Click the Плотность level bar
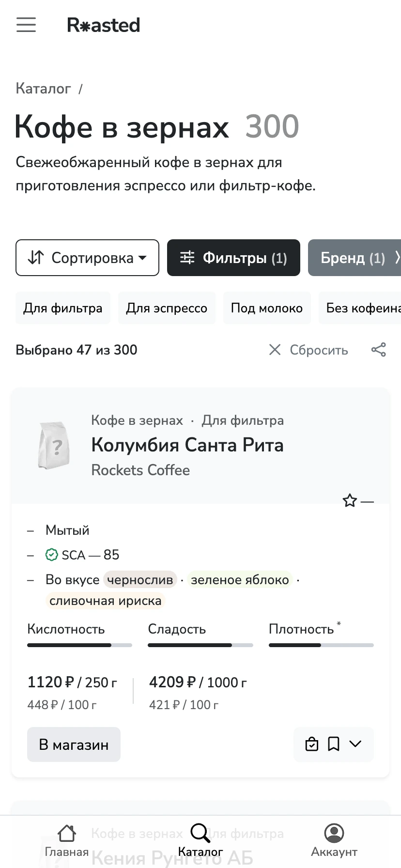The width and height of the screenshot is (401, 868). coord(321,645)
